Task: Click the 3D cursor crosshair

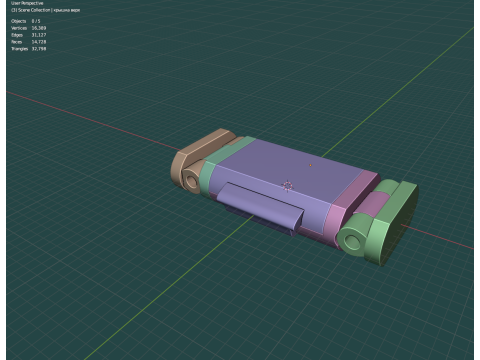Action: [287, 186]
